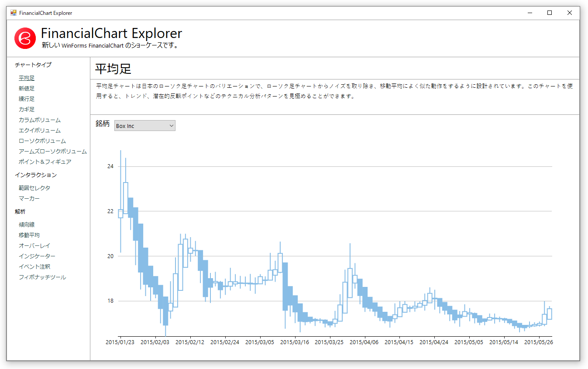The height and width of the screenshot is (369, 588).
Task: Click the 銘柄 label
Action: click(x=103, y=124)
